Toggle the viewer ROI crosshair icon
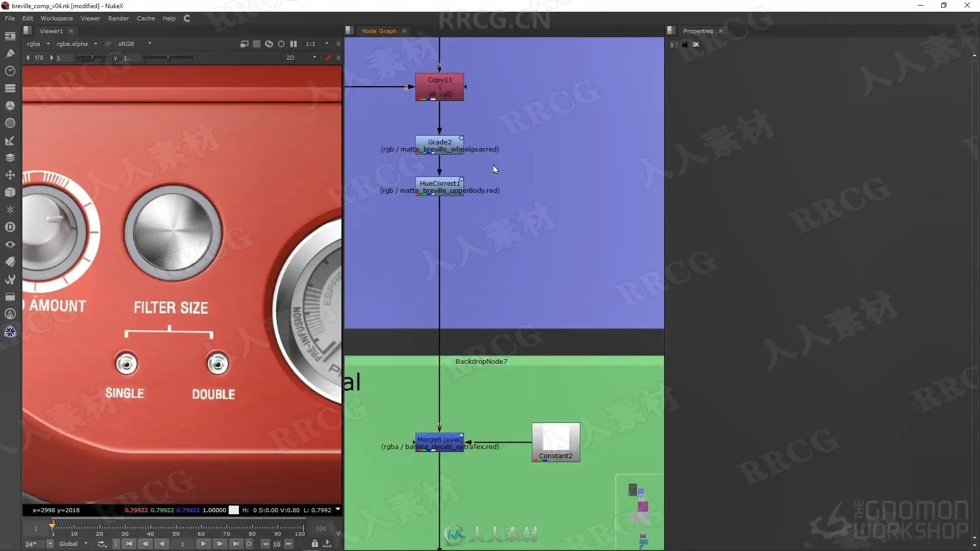This screenshot has height=551, width=980. pos(281,44)
